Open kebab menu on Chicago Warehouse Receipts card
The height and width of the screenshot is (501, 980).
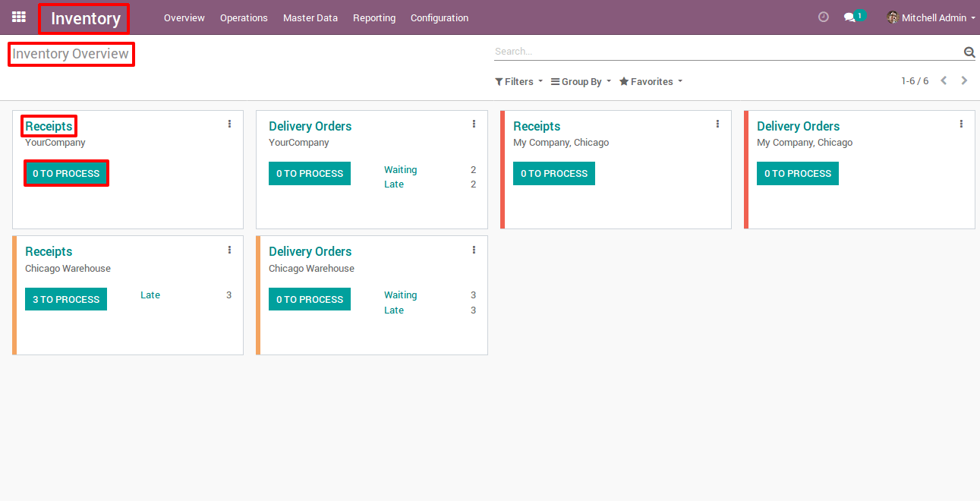230,250
